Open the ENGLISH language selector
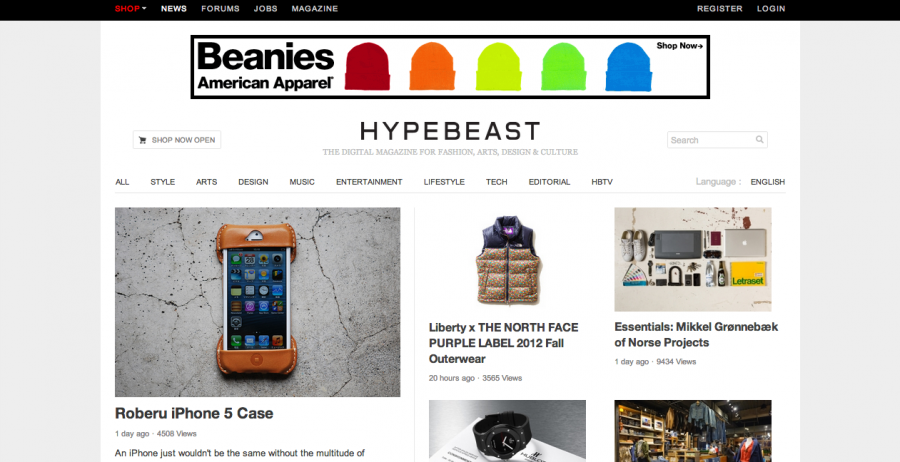Viewport: 900px width, 462px height. pyautogui.click(x=767, y=182)
